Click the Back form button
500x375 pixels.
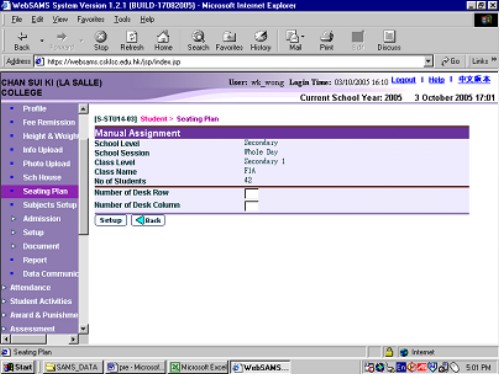148,220
